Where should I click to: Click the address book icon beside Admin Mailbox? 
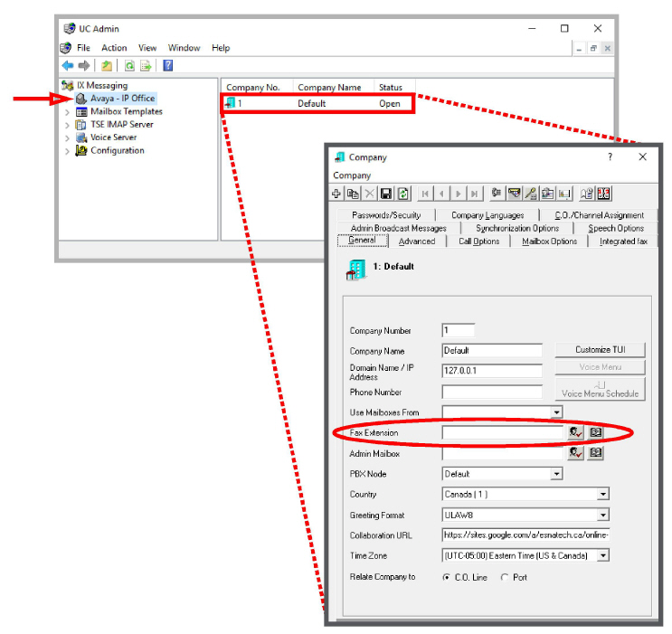[596, 453]
